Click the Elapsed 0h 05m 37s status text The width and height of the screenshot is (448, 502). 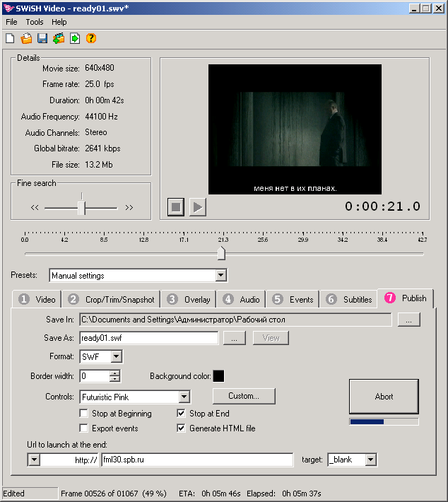tap(284, 494)
